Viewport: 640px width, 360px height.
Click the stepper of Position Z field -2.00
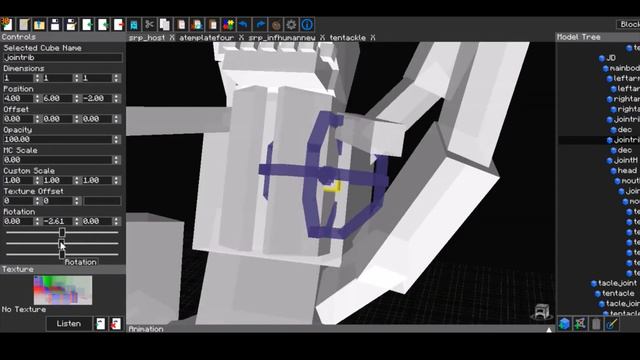click(116, 98)
